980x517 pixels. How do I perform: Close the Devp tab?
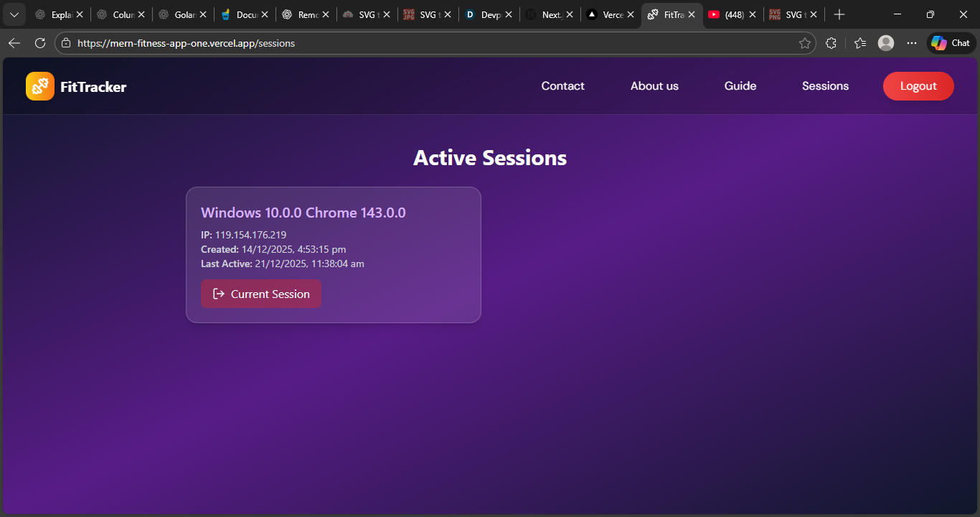pos(509,14)
